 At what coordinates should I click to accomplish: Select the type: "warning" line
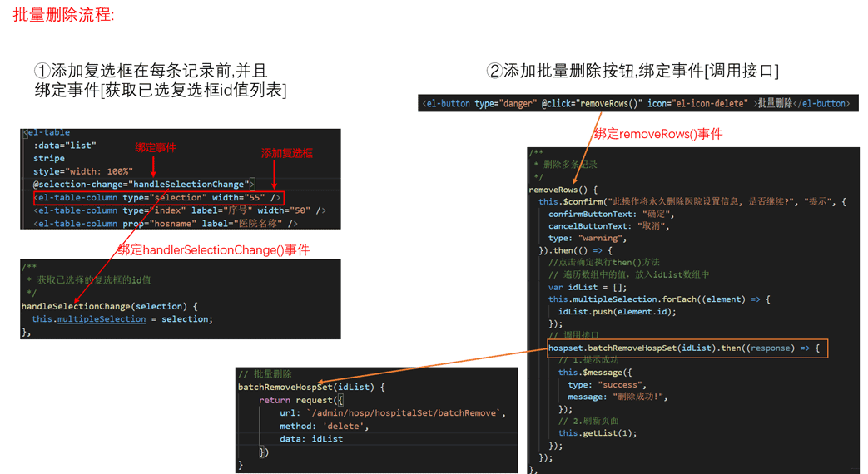pyautogui.click(x=588, y=239)
